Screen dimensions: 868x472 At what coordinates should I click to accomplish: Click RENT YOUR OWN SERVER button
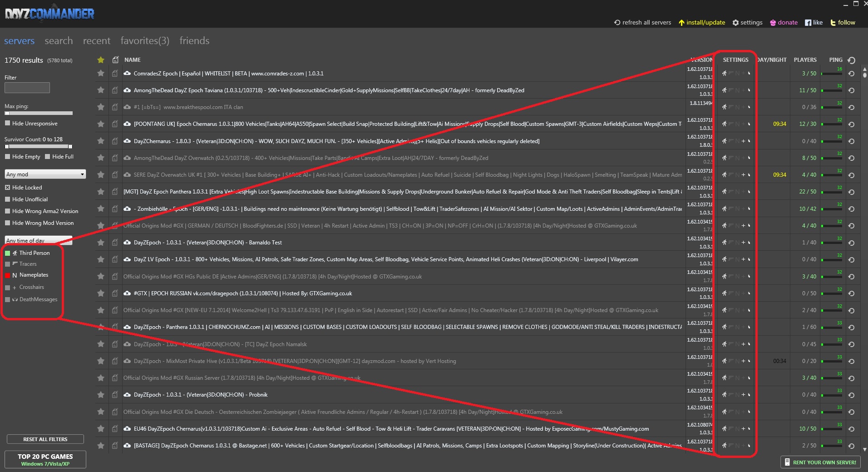coord(820,462)
